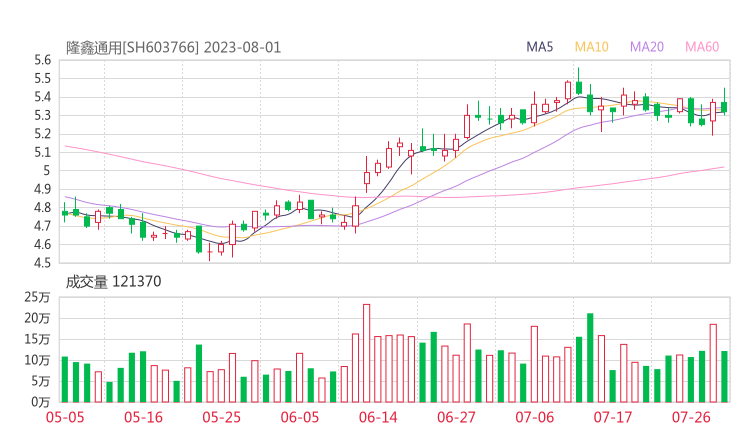Select the highest green candlestick reaching 5.55

pos(579,83)
